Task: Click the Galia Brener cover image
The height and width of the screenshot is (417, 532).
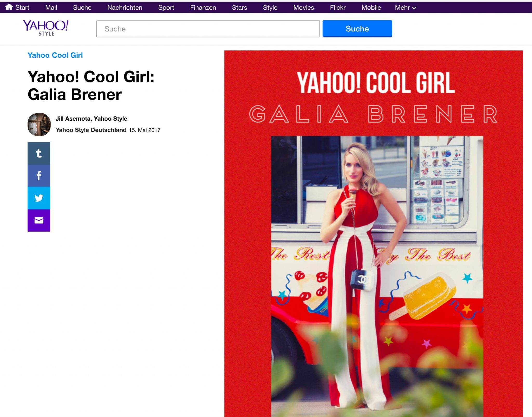Action: [x=373, y=233]
